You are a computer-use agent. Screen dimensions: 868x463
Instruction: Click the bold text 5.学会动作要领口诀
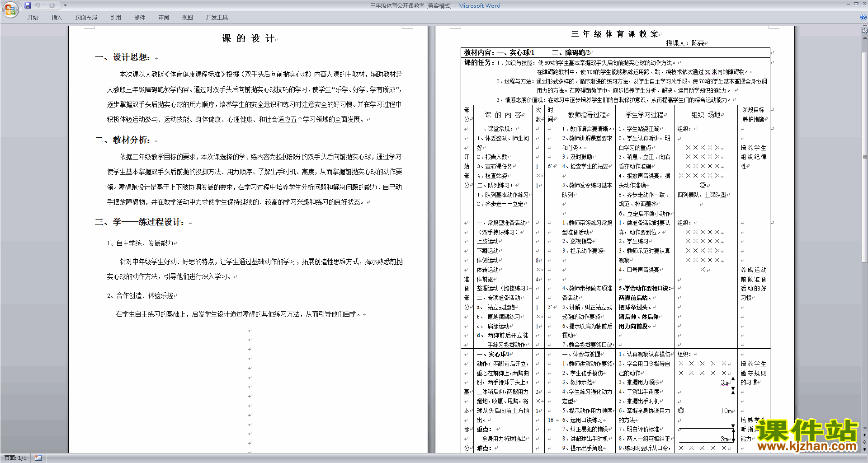click(x=645, y=288)
